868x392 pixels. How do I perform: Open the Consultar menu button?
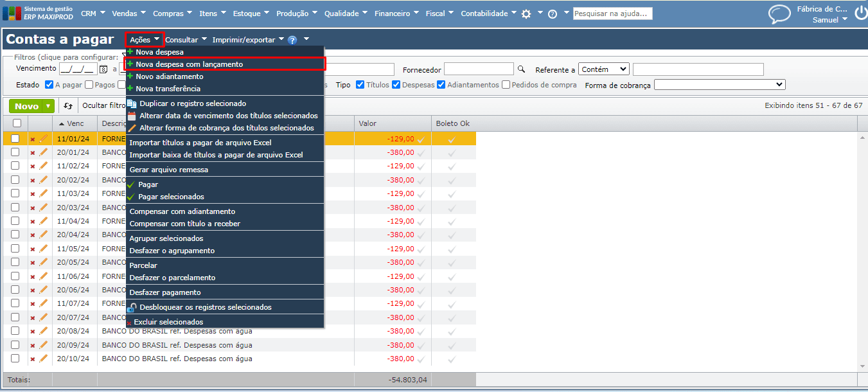click(x=186, y=40)
